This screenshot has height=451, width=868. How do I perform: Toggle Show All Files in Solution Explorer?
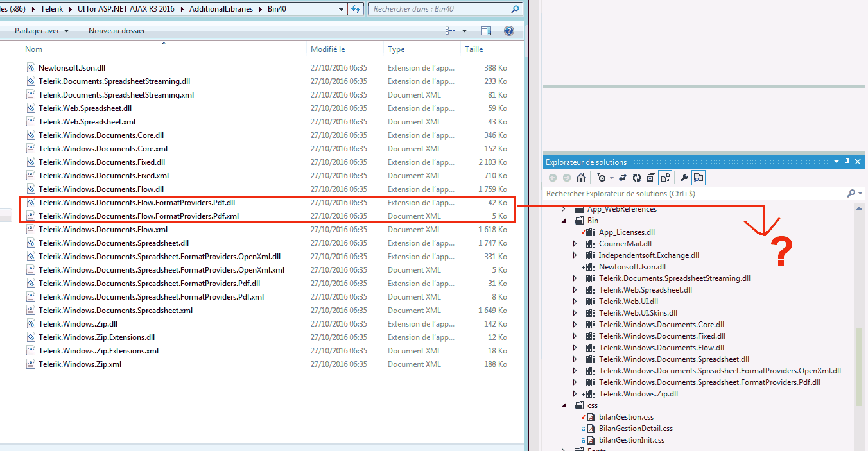click(665, 178)
